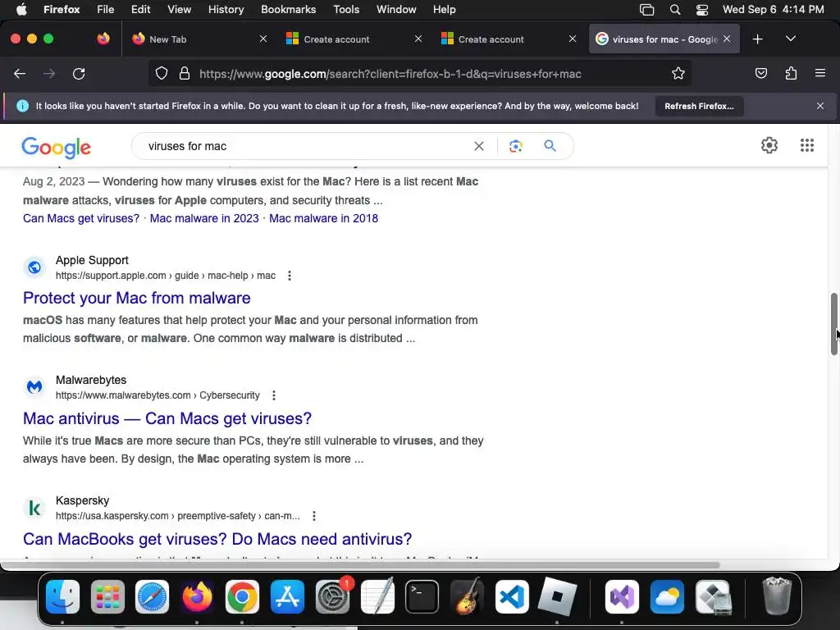Click into the Google search field
Image resolution: width=840 pixels, height=630 pixels.
coord(305,146)
